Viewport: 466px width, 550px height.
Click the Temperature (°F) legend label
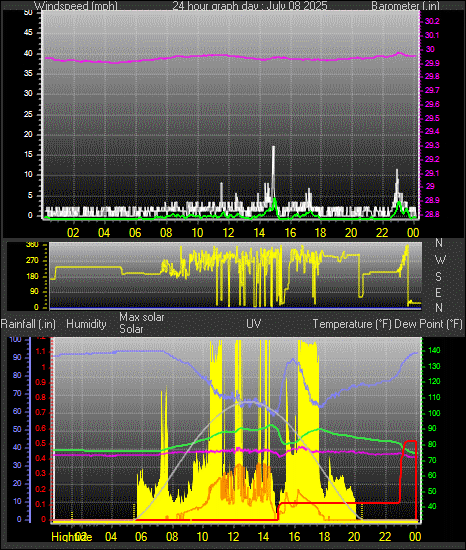pos(352,324)
